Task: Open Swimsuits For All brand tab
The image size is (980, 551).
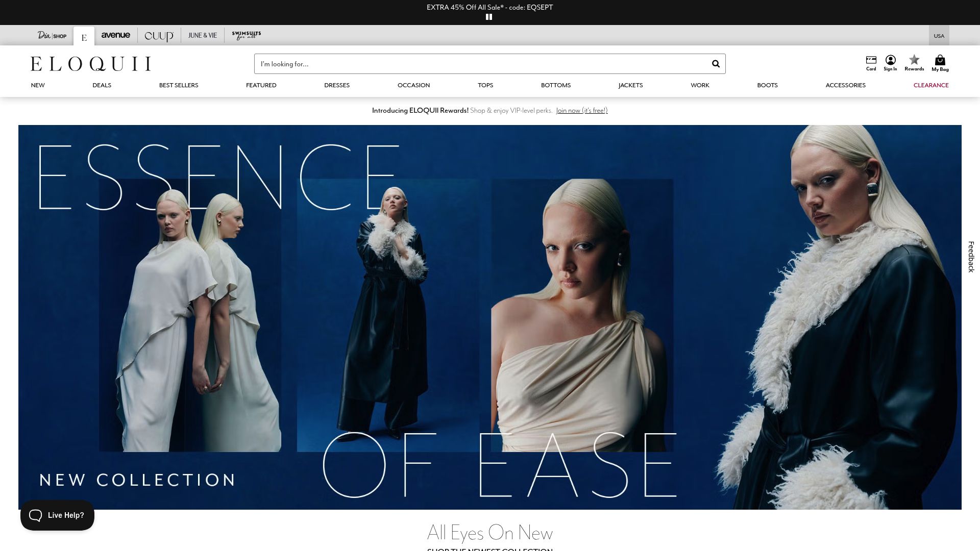Action: (246, 36)
